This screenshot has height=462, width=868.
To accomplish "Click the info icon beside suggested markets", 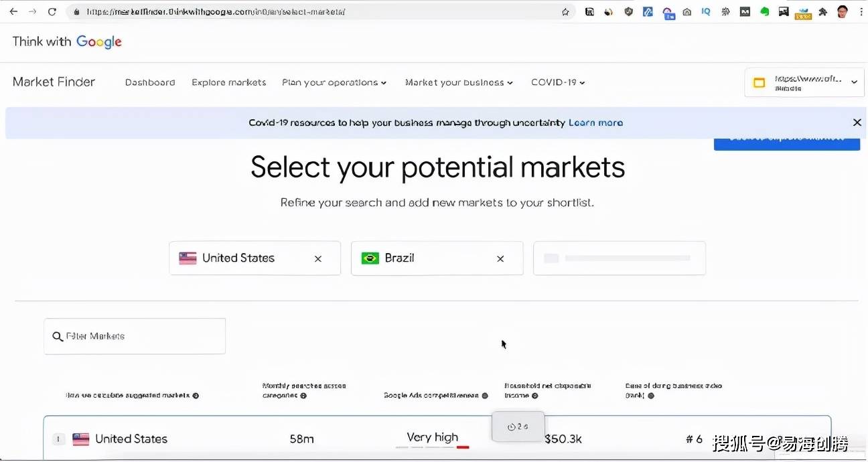I will pyautogui.click(x=196, y=396).
